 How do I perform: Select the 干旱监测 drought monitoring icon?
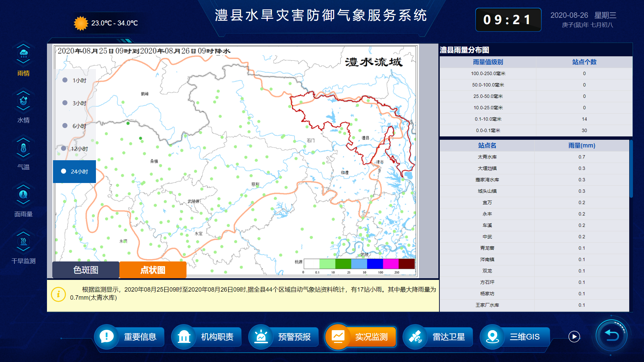(23, 241)
